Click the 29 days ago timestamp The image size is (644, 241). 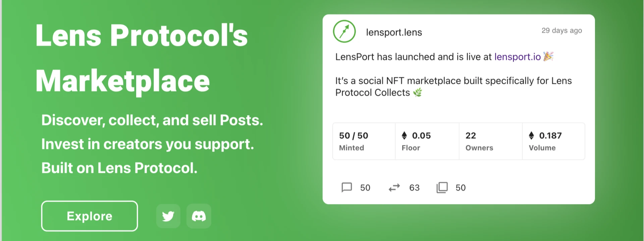coord(561,31)
